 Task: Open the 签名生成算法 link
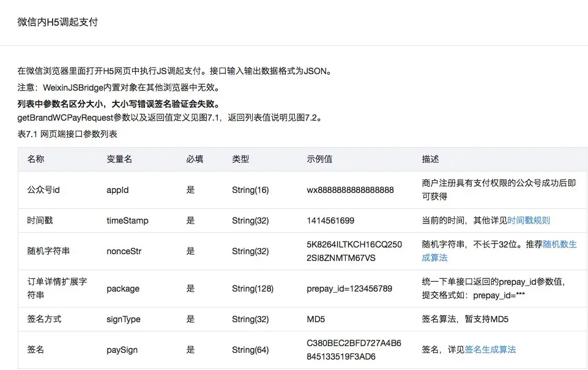coord(490,349)
